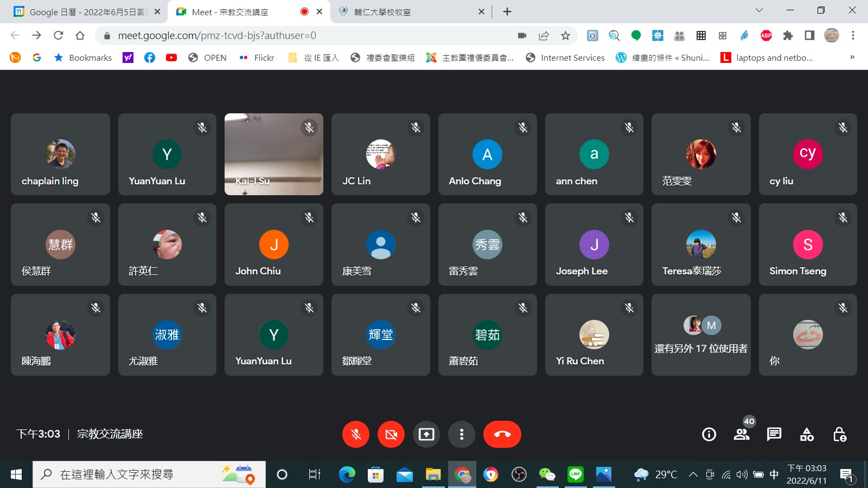The width and height of the screenshot is (868, 488).
Task: Leave the call with red hang-up button
Action: pyautogui.click(x=502, y=434)
